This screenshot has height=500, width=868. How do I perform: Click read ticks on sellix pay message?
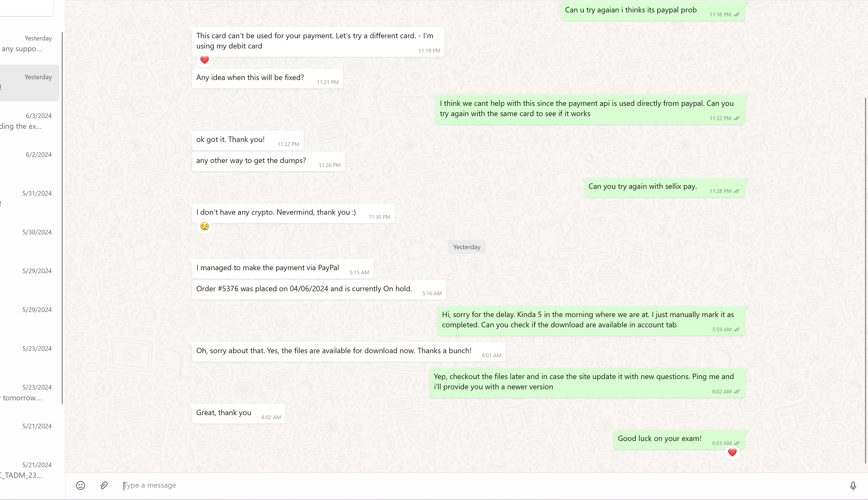point(737,191)
